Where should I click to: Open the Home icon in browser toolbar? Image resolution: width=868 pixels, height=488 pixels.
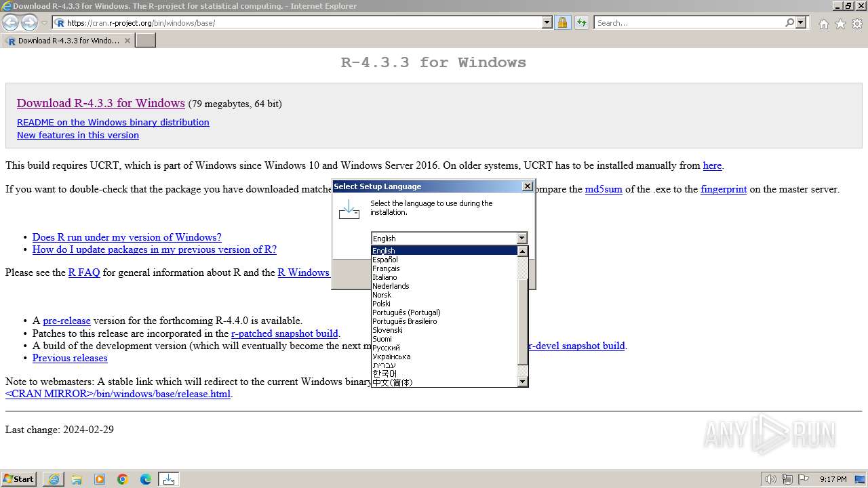pos(823,24)
